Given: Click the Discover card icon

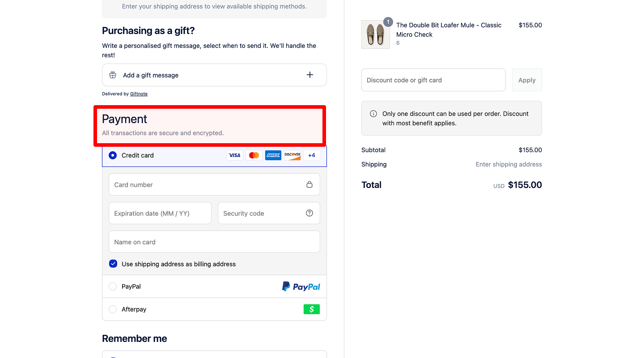Looking at the screenshot, I should tap(292, 155).
